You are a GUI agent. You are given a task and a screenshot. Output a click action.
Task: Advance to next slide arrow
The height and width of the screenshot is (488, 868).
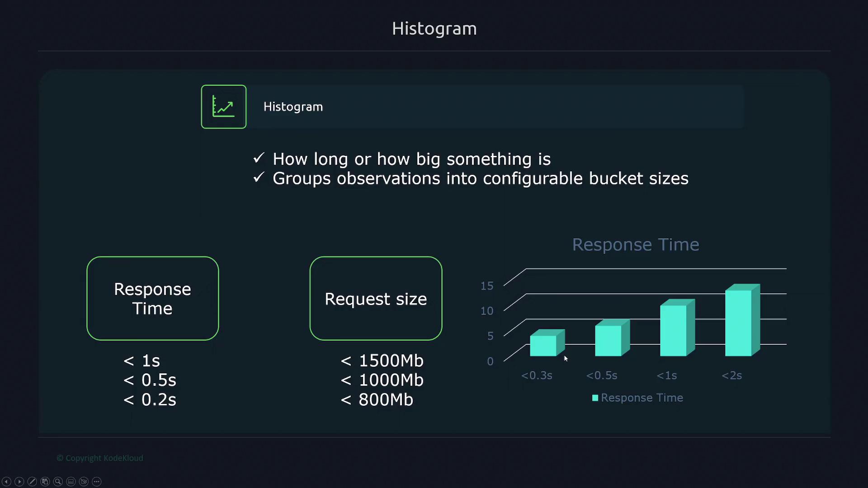(19, 482)
